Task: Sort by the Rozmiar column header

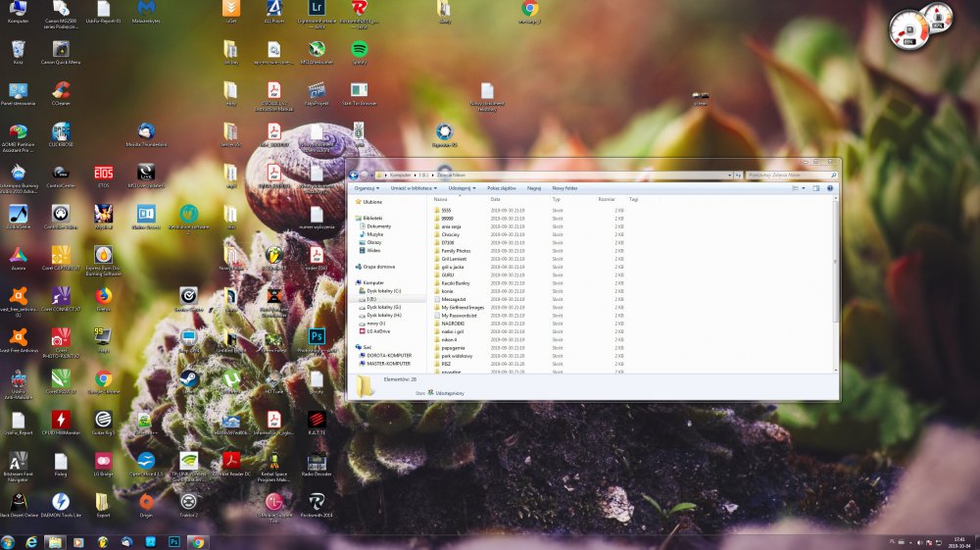Action: click(607, 199)
